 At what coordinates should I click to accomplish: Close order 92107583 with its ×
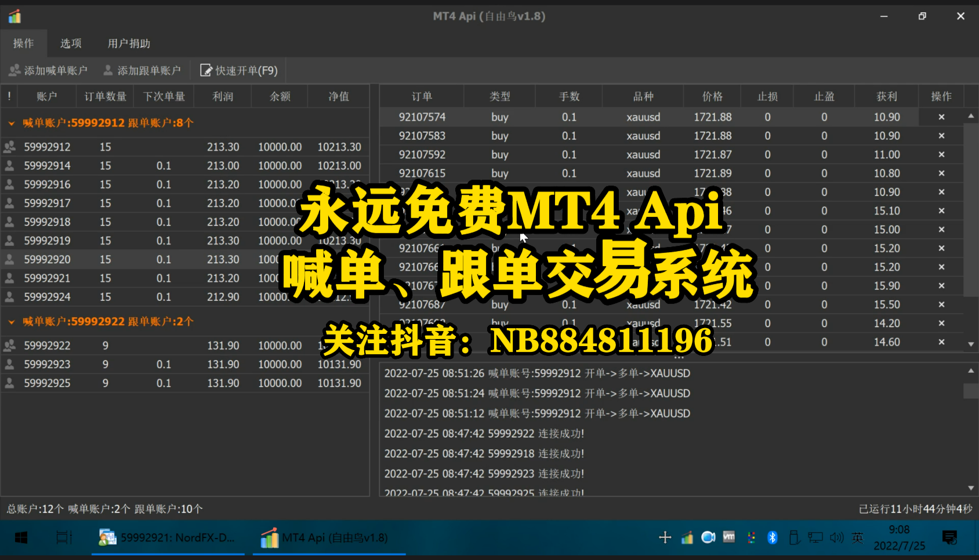(941, 136)
